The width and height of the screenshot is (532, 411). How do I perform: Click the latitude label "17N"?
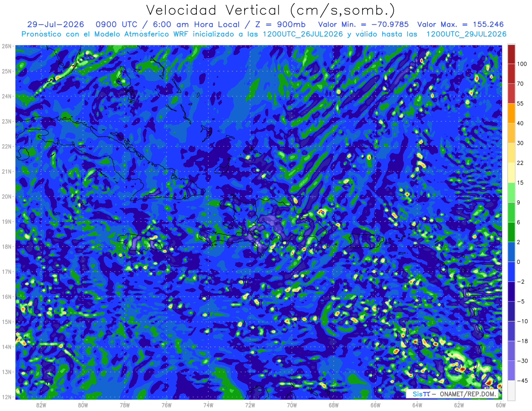tap(7, 272)
